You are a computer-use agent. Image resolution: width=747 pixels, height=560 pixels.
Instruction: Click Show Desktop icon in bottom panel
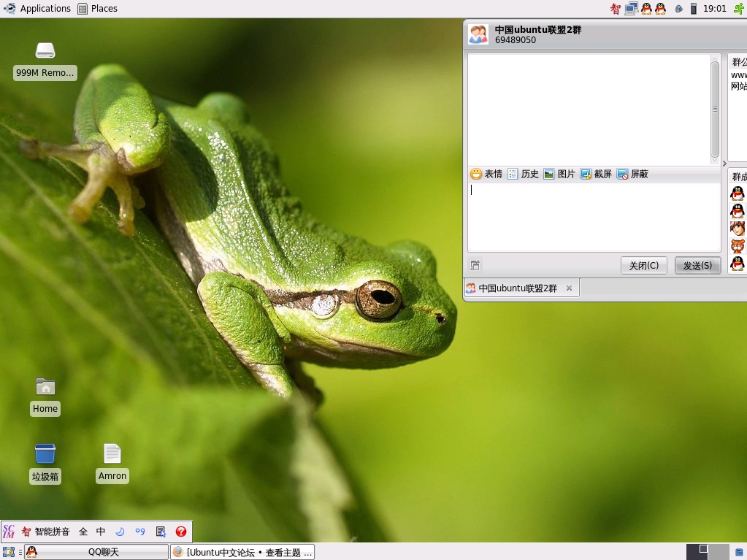pyautogui.click(x=9, y=552)
